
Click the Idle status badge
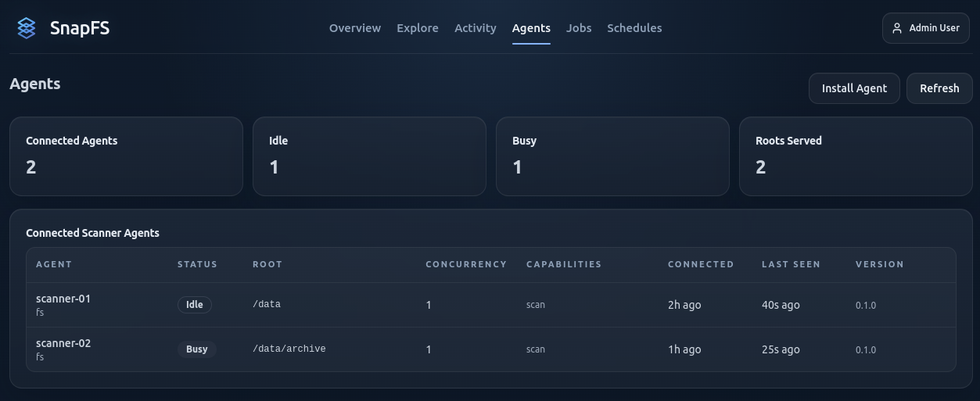click(x=195, y=305)
